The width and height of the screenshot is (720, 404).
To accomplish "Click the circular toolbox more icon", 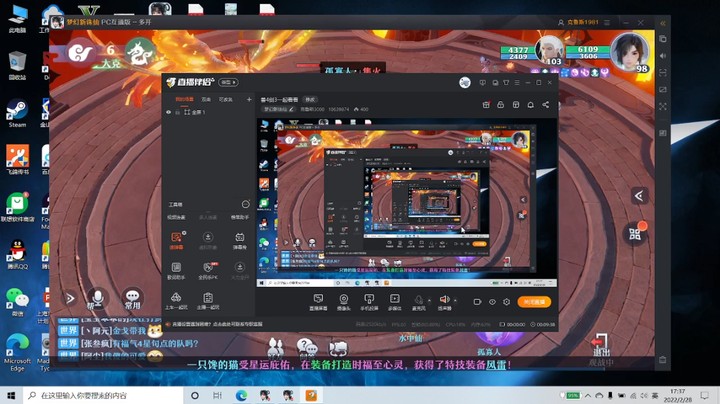I will [246, 204].
